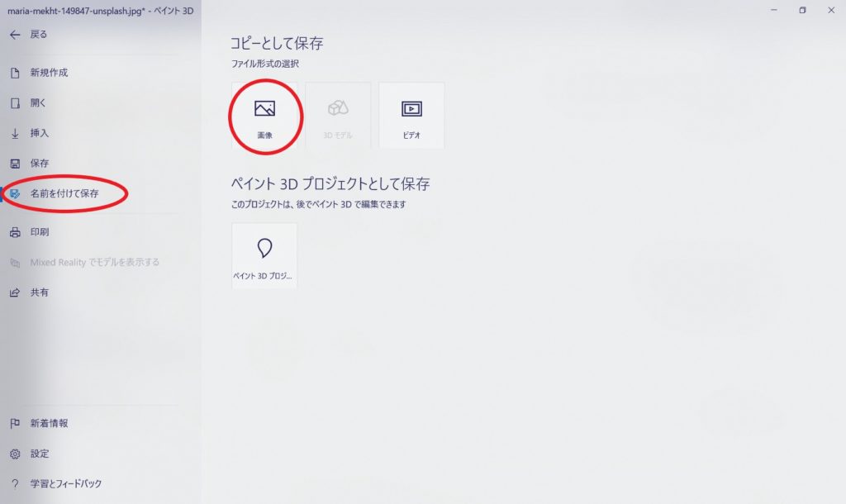This screenshot has width=846, height=504.
Task: Go back using the 戻る arrow
Action: [28, 35]
